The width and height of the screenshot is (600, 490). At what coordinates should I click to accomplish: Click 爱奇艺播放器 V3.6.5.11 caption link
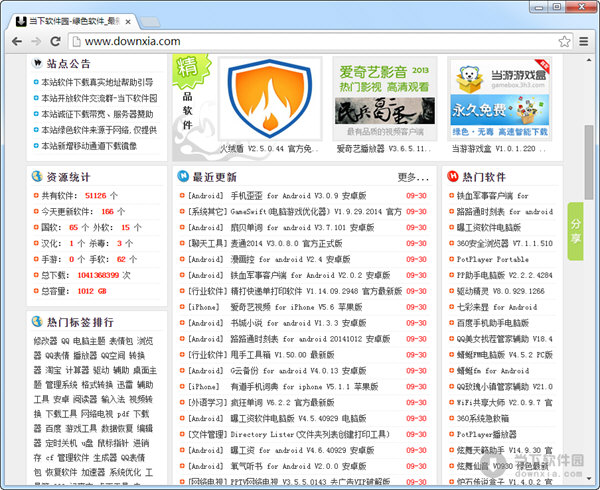(384, 149)
